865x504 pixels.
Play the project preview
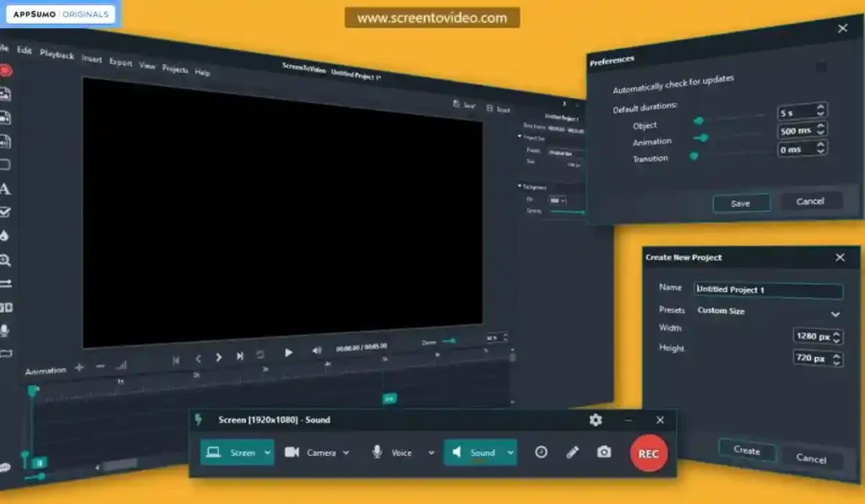point(289,352)
